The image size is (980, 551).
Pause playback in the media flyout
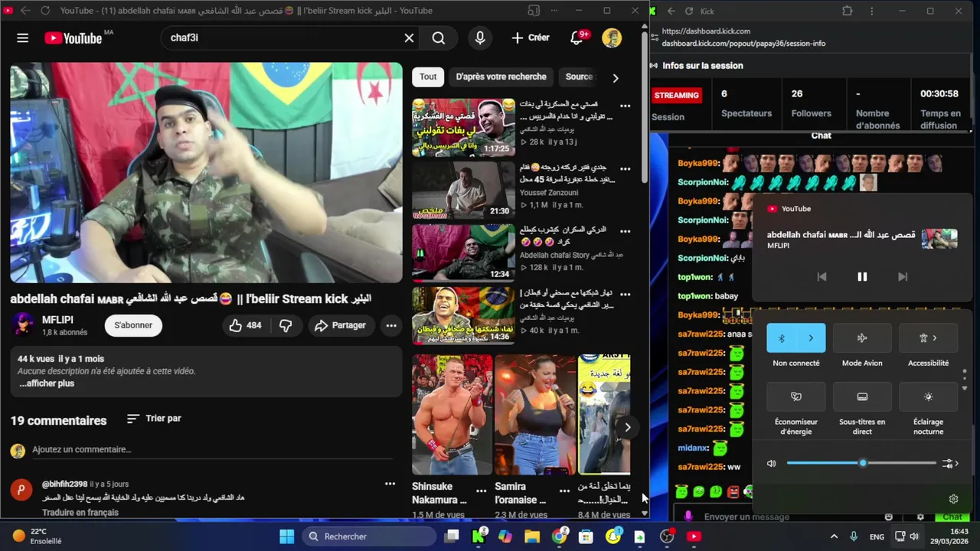(x=862, y=277)
